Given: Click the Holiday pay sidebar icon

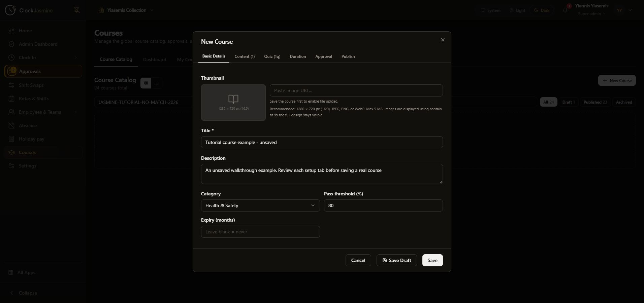Looking at the screenshot, I should pyautogui.click(x=11, y=139).
